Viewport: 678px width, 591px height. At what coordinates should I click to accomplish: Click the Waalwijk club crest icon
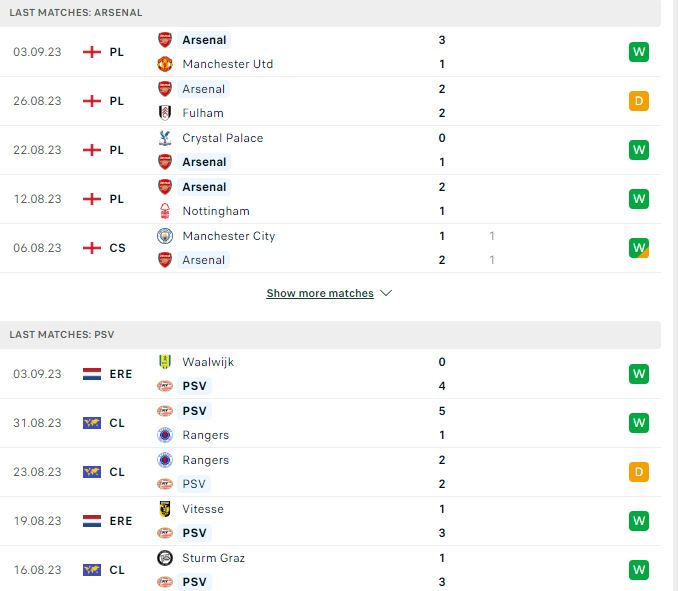coord(165,361)
